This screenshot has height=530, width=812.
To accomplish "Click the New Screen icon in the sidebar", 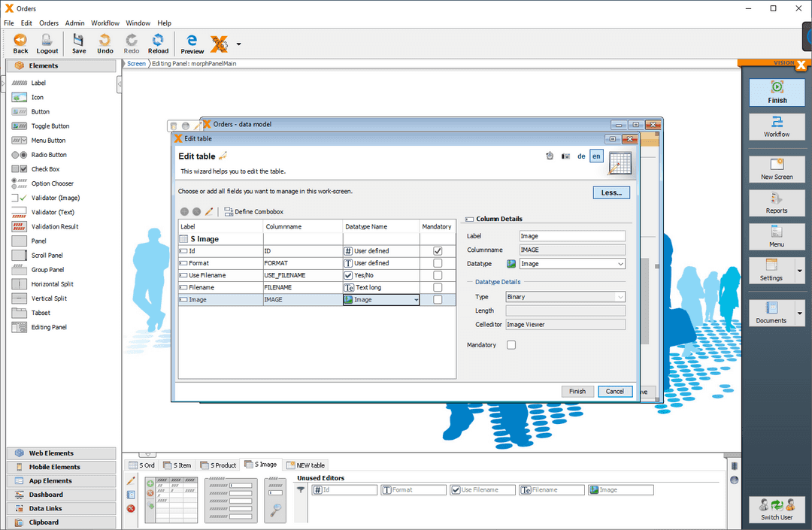I will pos(777,169).
